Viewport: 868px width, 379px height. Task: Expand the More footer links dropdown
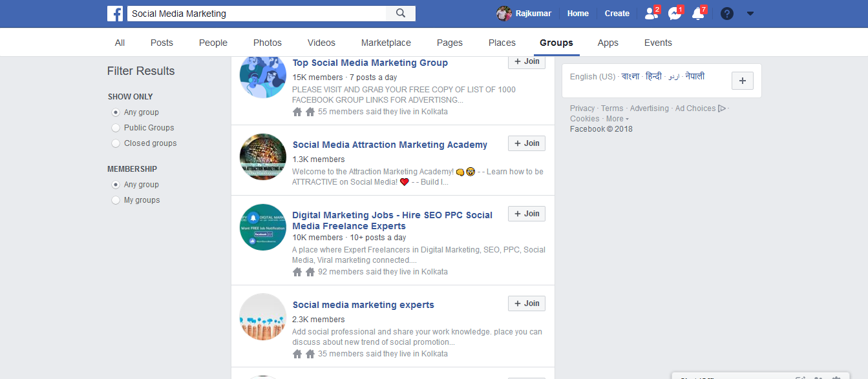pyautogui.click(x=617, y=119)
